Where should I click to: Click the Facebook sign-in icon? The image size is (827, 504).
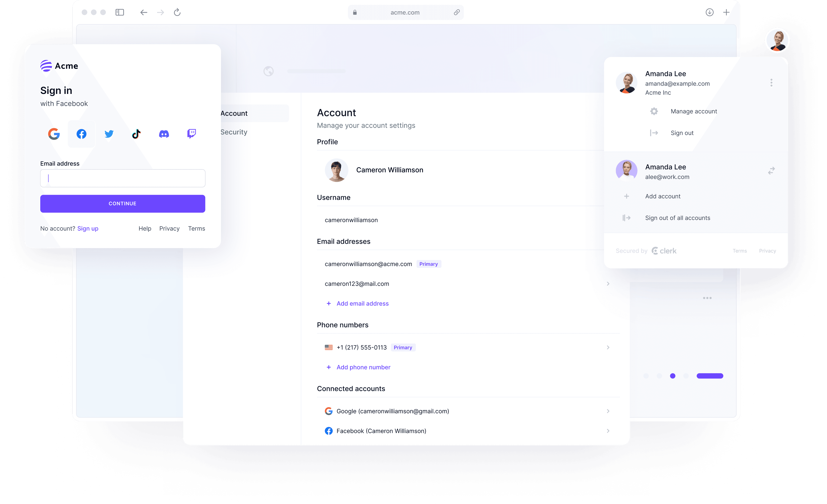coord(82,133)
